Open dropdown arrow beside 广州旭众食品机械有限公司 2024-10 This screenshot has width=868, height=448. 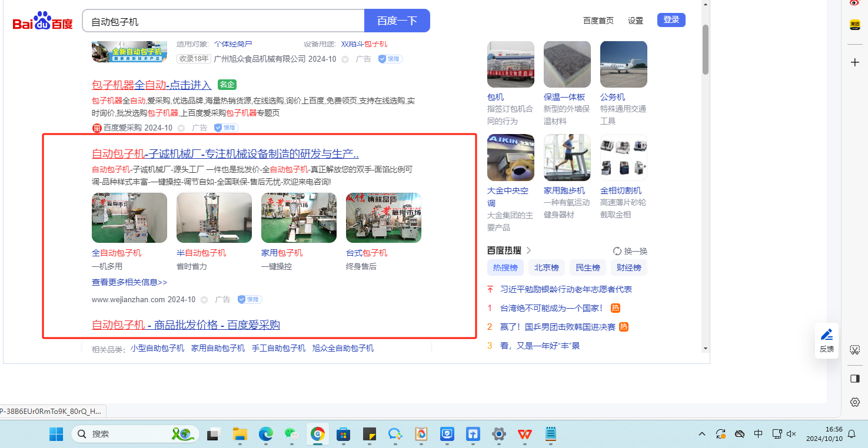345,59
